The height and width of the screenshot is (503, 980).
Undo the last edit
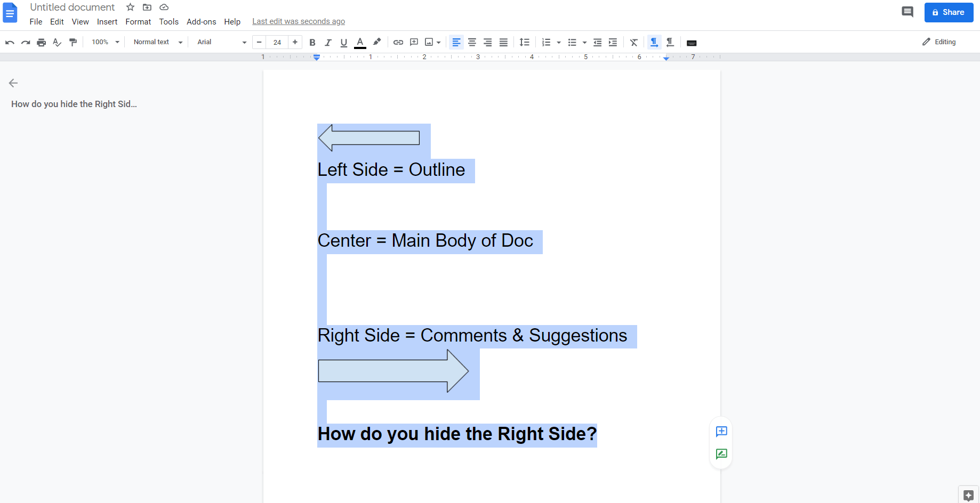[10, 42]
